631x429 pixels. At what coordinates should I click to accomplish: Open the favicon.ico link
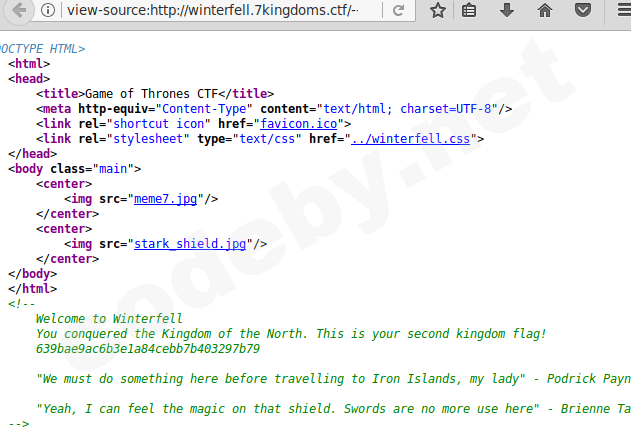[x=299, y=124]
